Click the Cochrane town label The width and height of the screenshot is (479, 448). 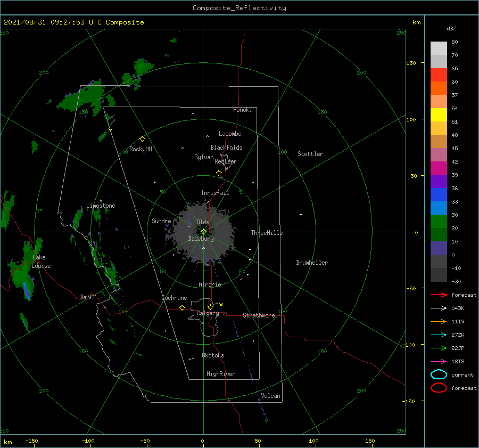pyautogui.click(x=174, y=298)
